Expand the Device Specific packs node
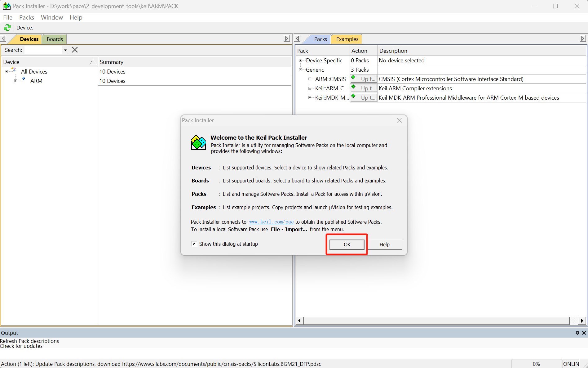This screenshot has height=368, width=588. pos(300,61)
